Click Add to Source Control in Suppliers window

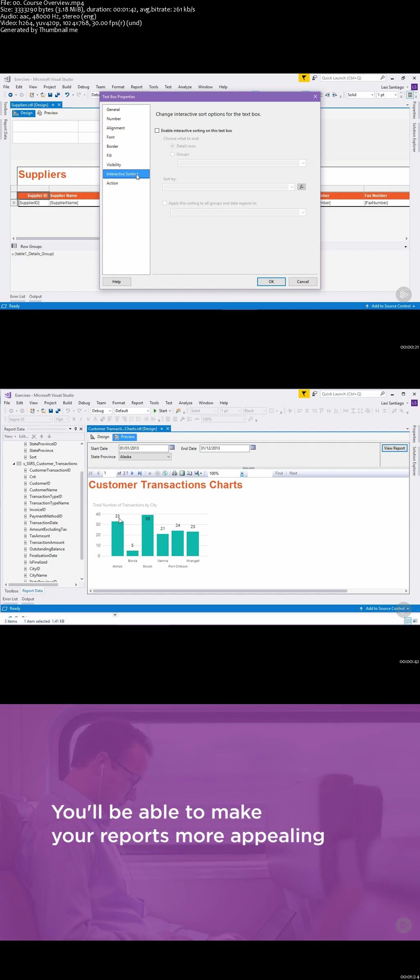pyautogui.click(x=390, y=306)
